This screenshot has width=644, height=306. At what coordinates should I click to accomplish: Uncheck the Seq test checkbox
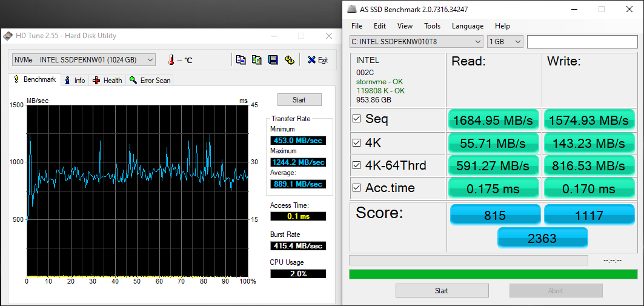point(357,119)
